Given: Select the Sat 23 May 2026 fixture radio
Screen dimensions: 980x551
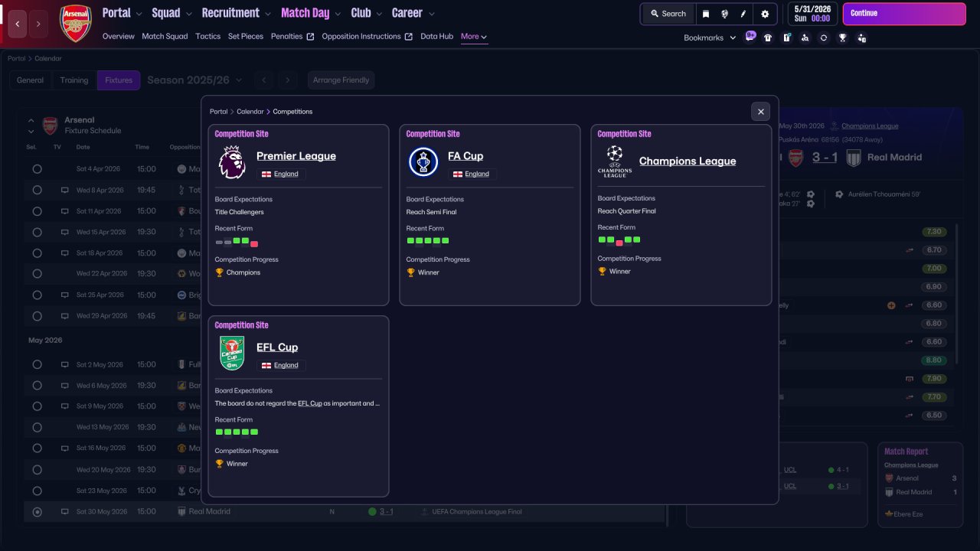Looking at the screenshot, I should click(x=37, y=491).
